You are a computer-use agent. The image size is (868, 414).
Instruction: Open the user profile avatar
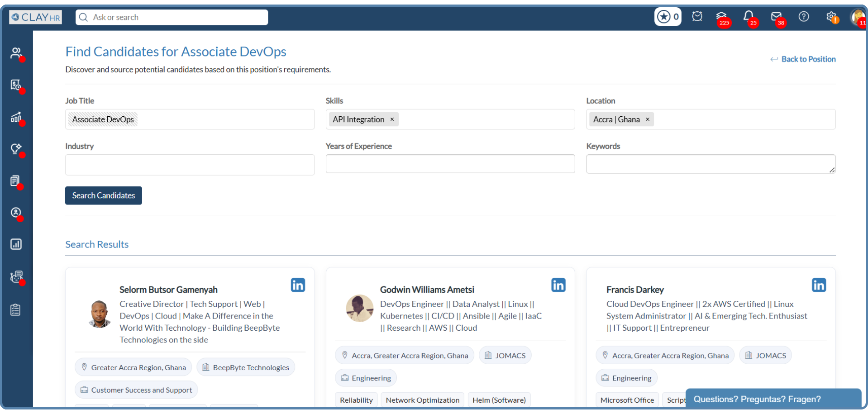coord(858,18)
